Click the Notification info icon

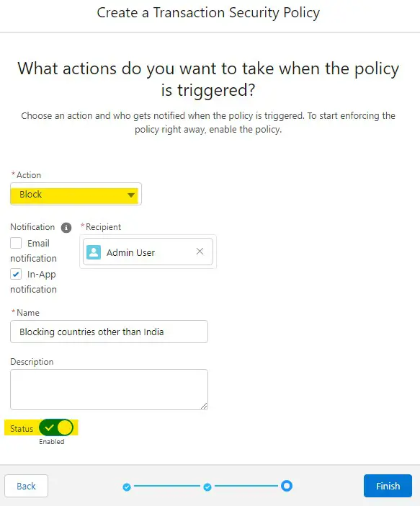[66, 228]
